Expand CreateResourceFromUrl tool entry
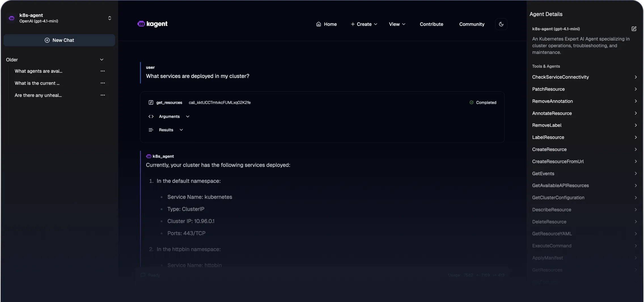Image resolution: width=644 pixels, height=302 pixels. point(584,161)
